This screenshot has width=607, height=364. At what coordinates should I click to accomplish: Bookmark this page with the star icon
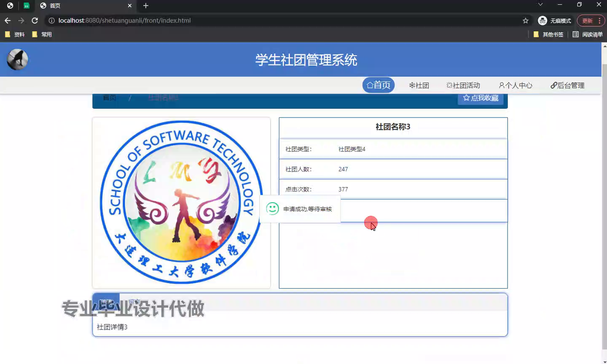point(525,20)
